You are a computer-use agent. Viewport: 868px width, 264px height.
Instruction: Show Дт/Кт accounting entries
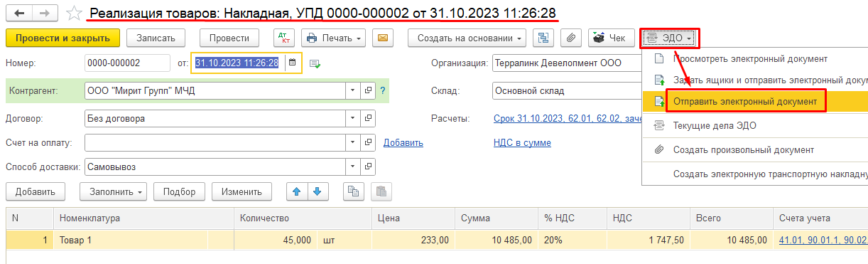tap(283, 38)
